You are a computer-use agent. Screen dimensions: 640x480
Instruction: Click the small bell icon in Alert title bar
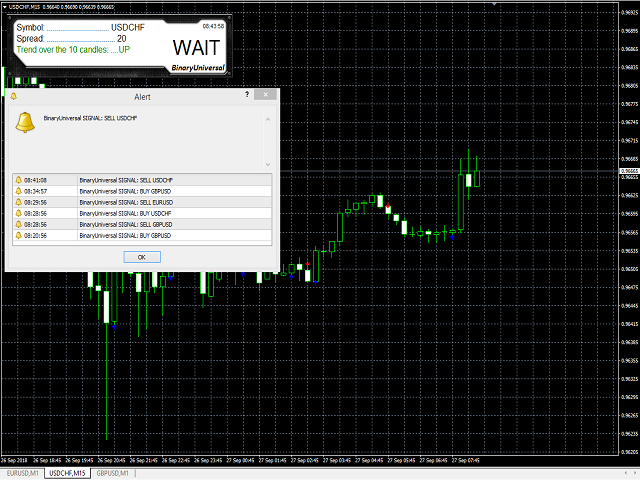click(x=13, y=96)
